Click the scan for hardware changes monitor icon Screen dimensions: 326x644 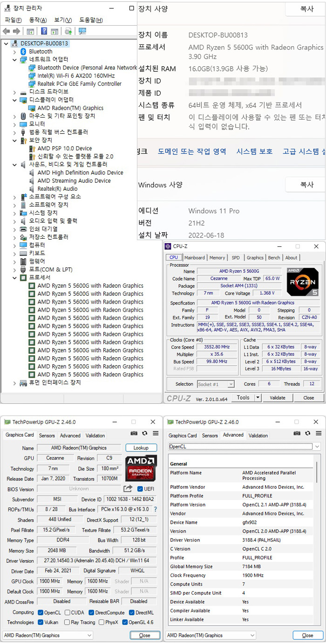point(82,31)
